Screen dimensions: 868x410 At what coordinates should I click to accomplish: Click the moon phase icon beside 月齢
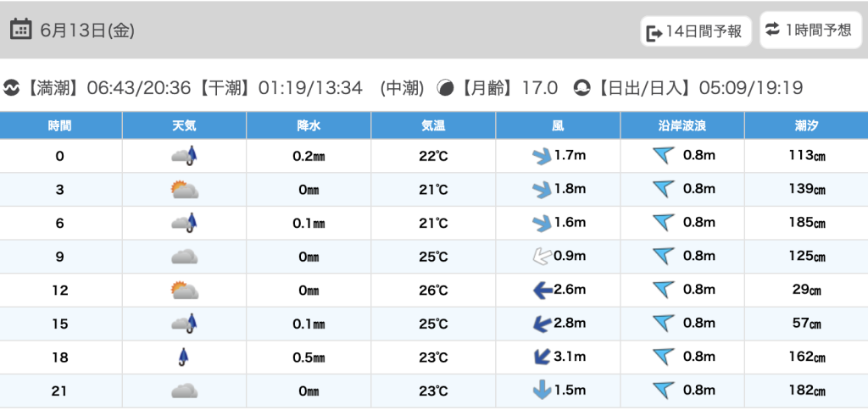[x=445, y=88]
